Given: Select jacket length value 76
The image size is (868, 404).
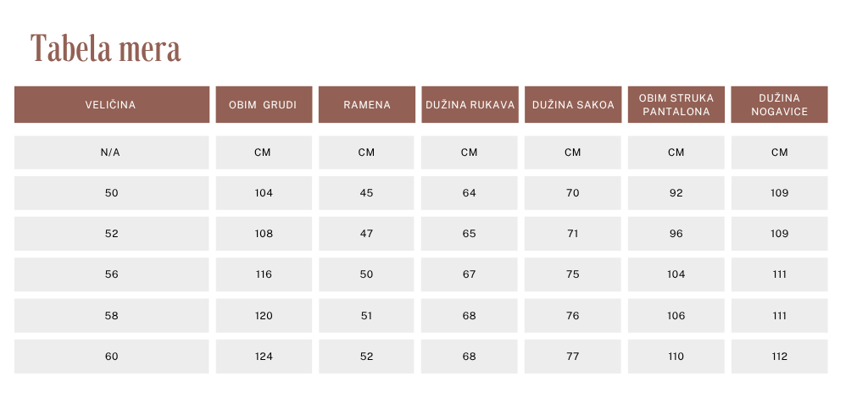Looking at the screenshot, I should pos(573,315).
